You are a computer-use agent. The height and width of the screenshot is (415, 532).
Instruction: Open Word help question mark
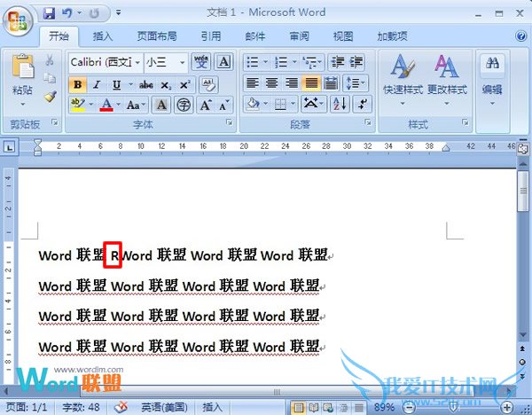click(x=520, y=35)
